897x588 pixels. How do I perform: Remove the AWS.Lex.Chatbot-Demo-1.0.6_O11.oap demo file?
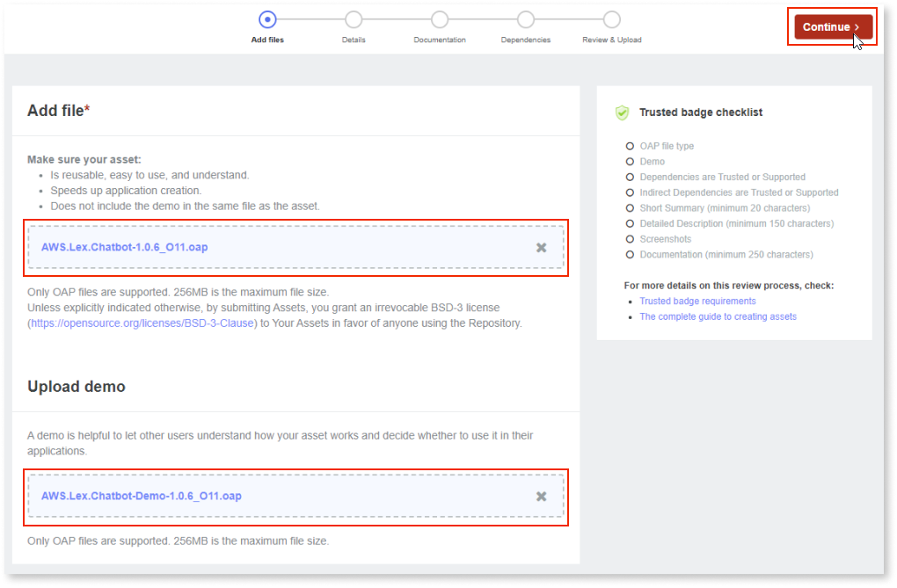pos(542,497)
